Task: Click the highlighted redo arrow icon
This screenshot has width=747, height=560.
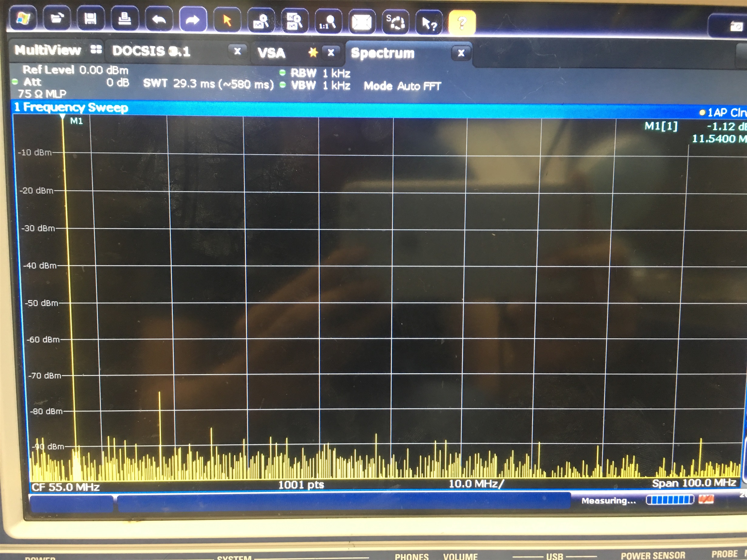Action: coord(193,20)
